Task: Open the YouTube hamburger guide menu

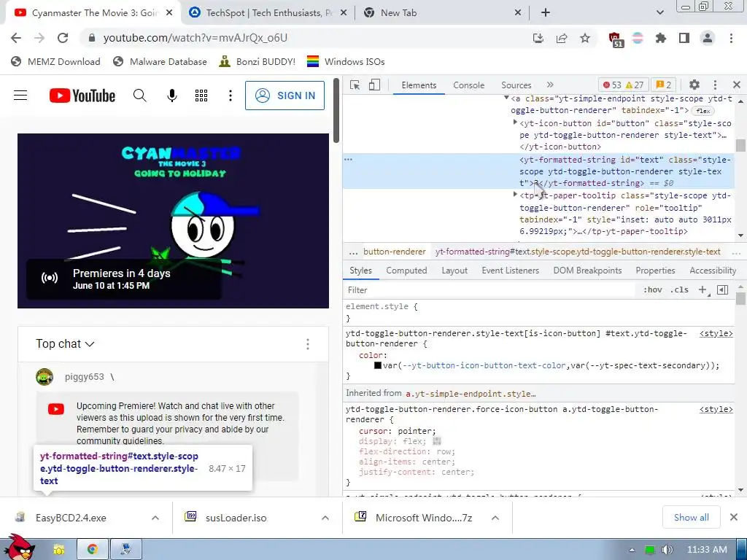Action: (x=20, y=96)
